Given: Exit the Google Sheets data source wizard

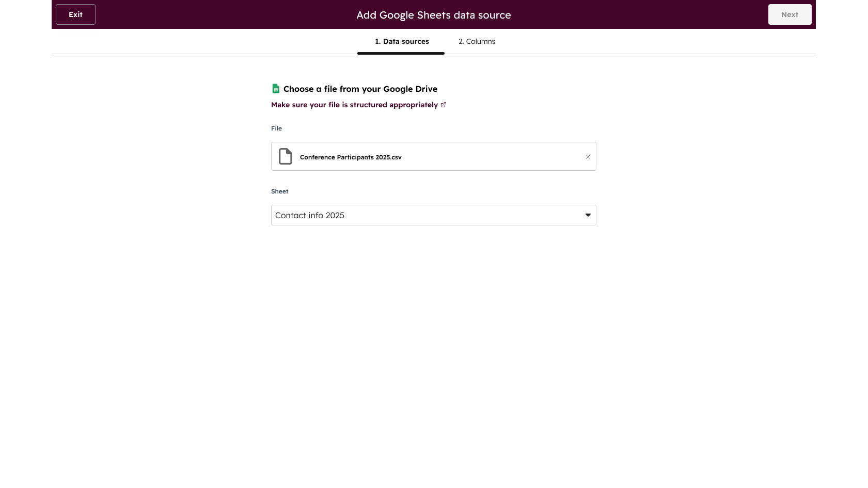Looking at the screenshot, I should pos(75,14).
